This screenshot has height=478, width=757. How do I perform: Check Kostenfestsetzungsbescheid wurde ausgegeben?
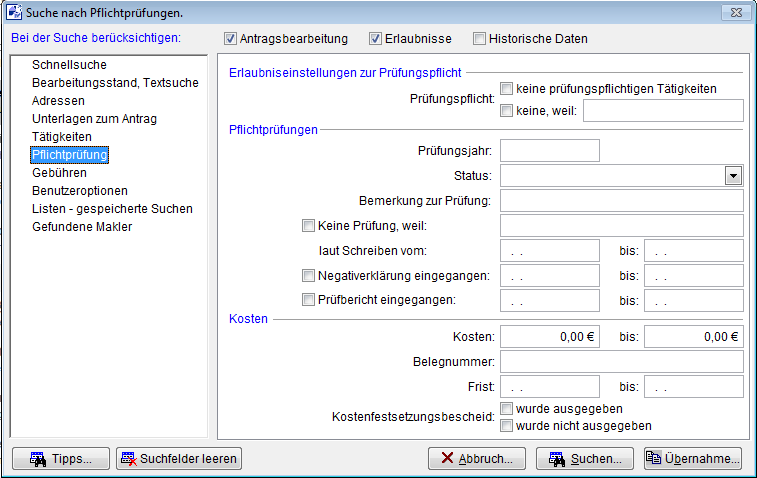pyautogui.click(x=507, y=409)
